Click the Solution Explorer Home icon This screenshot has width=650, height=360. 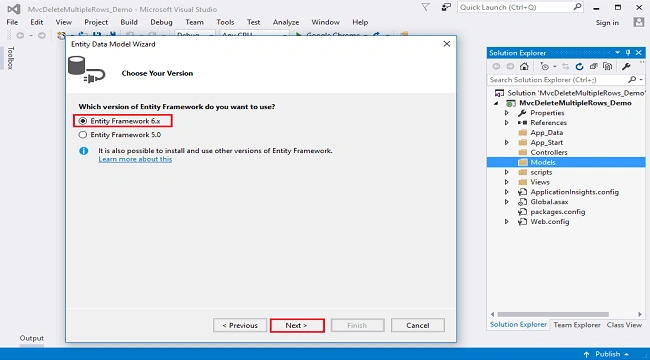pyautogui.click(x=524, y=66)
